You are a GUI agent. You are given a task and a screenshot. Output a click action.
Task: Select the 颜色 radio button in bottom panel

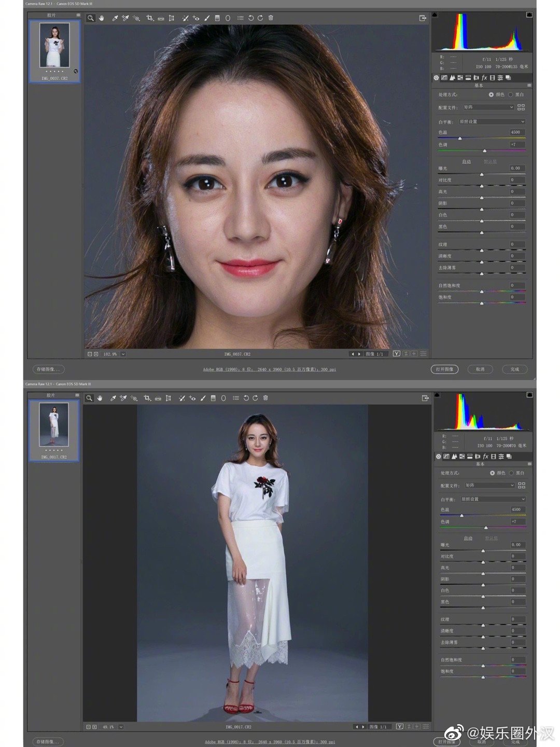click(493, 473)
